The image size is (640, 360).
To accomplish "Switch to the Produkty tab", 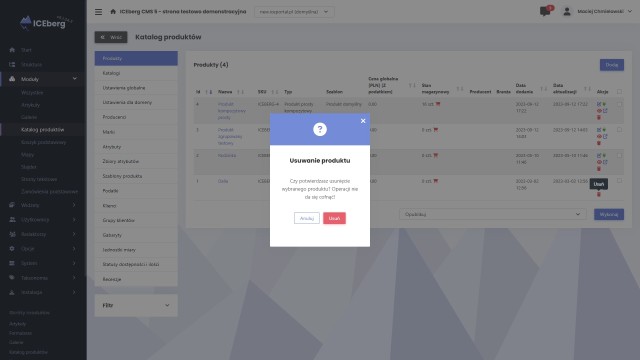I will coord(136,58).
